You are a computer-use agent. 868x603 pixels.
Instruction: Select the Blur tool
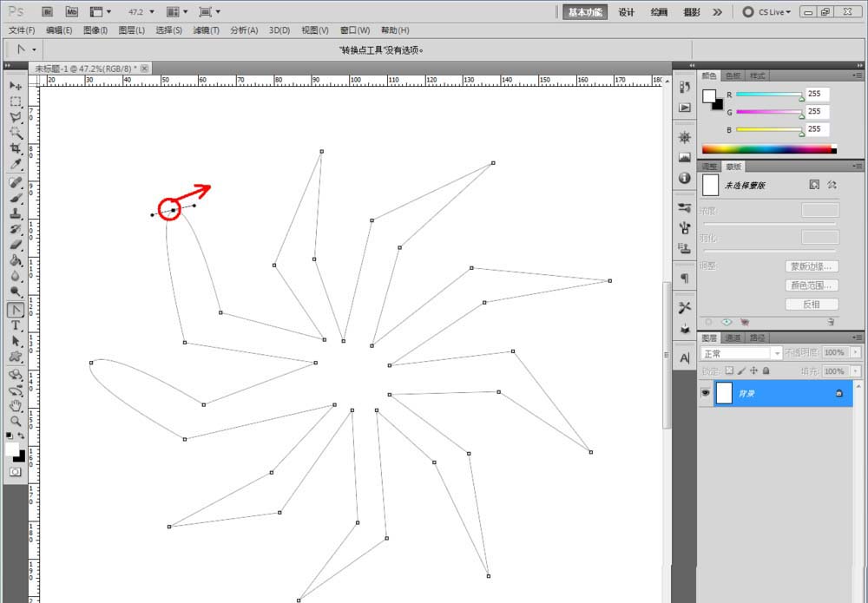[x=16, y=276]
